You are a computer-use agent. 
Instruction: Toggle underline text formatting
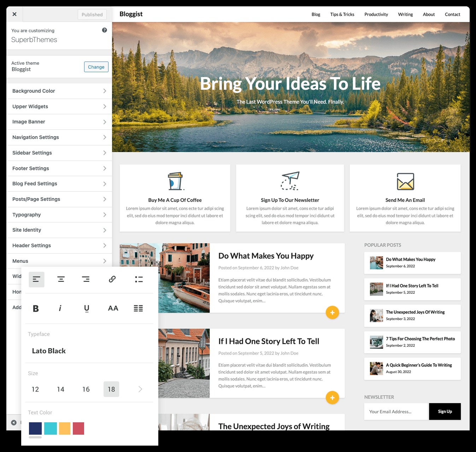click(x=87, y=308)
